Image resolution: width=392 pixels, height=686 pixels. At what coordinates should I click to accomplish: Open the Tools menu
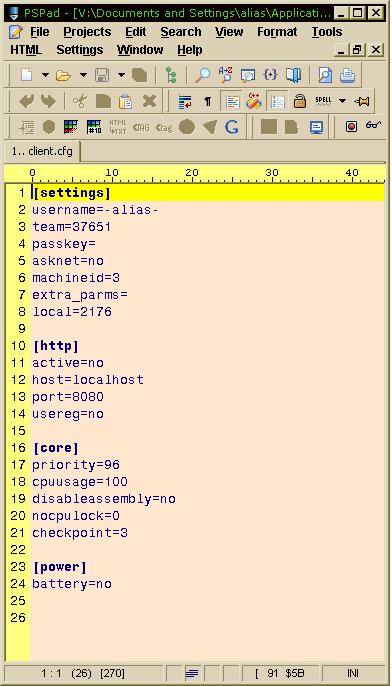point(327,32)
